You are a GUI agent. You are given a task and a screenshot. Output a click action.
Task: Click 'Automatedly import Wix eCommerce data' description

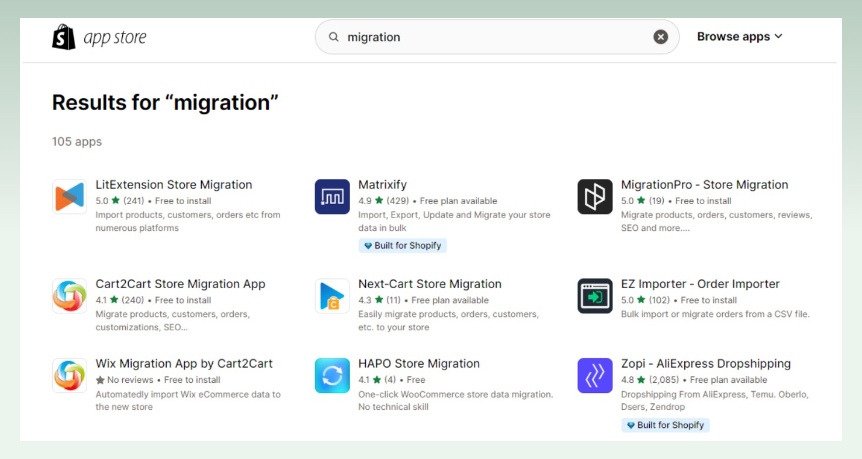(x=188, y=401)
